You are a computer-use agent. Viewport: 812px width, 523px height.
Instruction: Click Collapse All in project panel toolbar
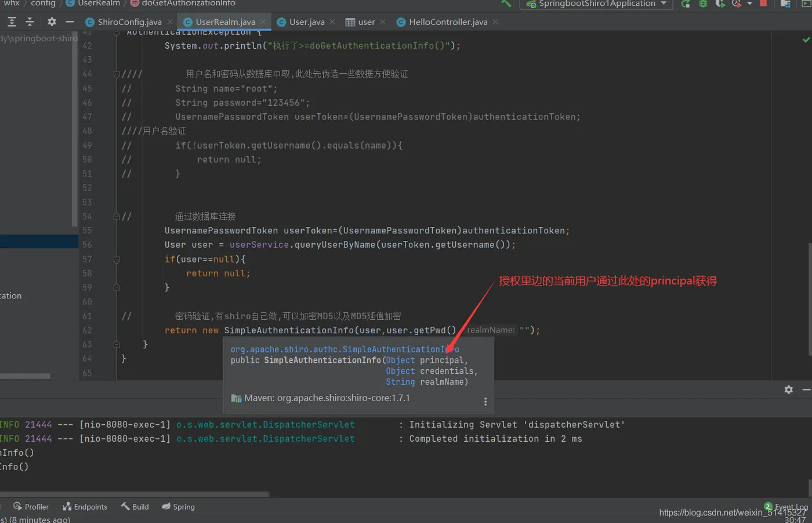point(30,22)
